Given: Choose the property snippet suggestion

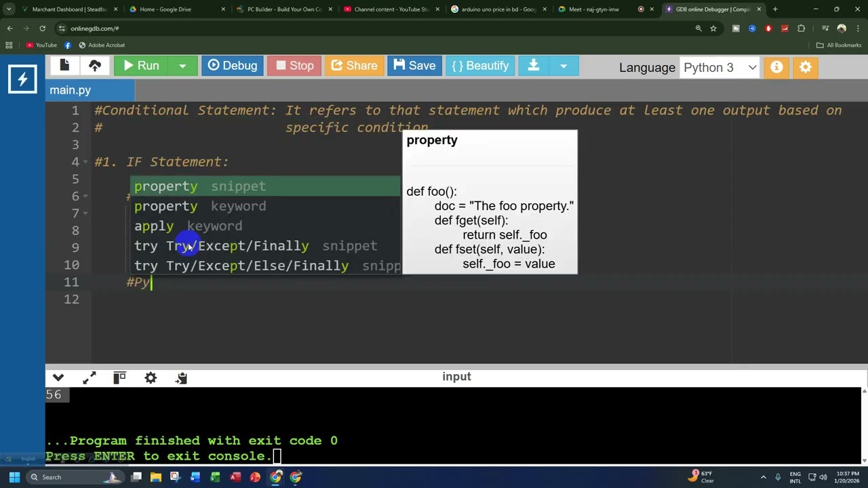Looking at the screenshot, I should tap(265, 186).
